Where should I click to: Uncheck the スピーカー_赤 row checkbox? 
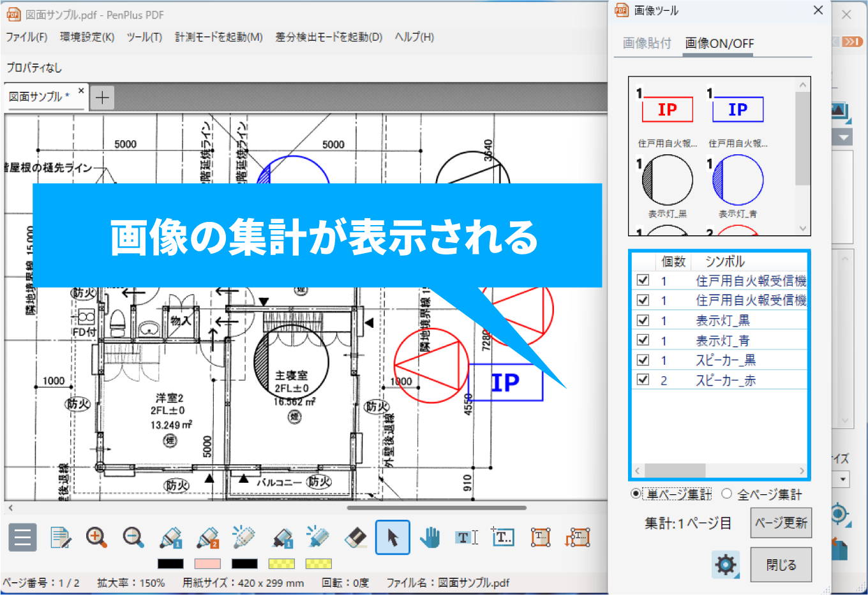pyautogui.click(x=643, y=379)
